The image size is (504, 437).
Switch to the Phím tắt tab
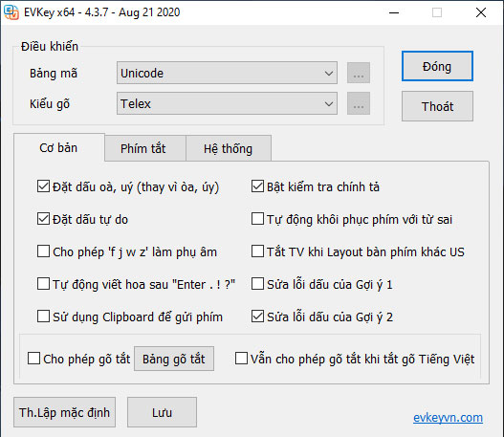(143, 148)
